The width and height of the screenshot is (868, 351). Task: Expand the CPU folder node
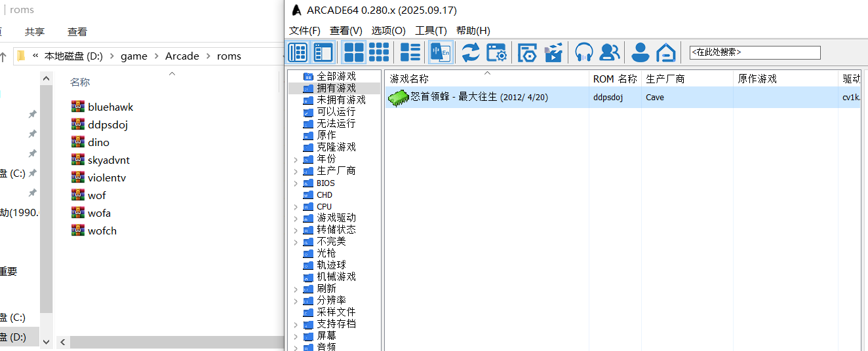[296, 207]
